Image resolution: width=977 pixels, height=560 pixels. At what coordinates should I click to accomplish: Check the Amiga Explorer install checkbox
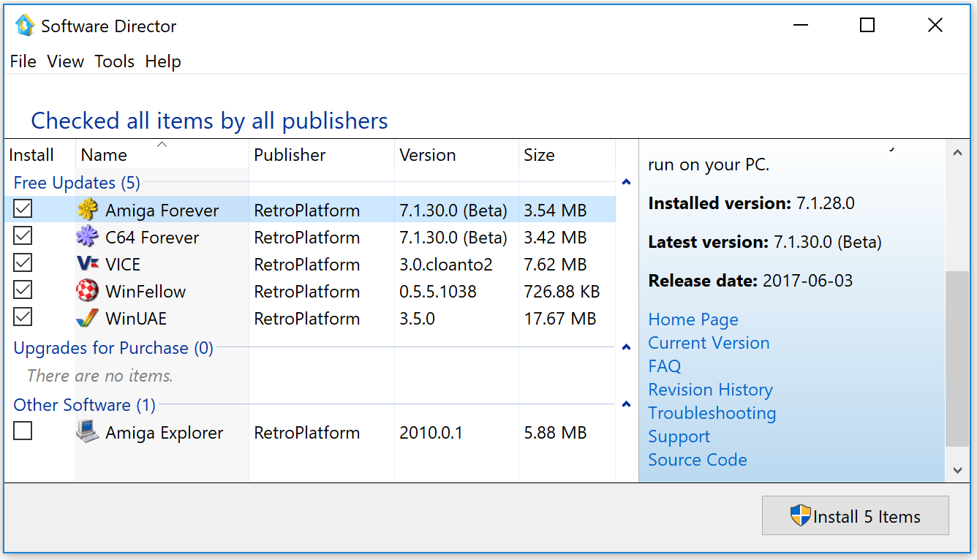[23, 431]
